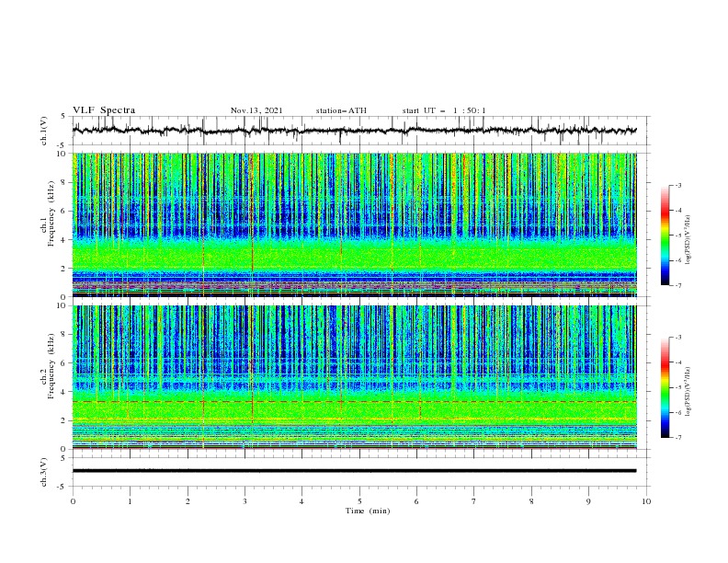Click the "station=ATH" label
Screen dimensions: 728x563
pos(341,110)
